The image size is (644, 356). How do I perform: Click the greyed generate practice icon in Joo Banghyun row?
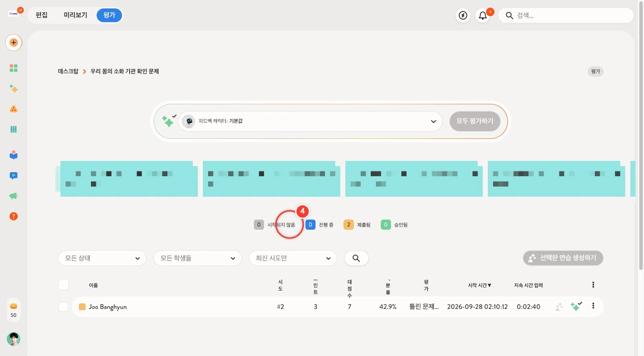(x=559, y=307)
